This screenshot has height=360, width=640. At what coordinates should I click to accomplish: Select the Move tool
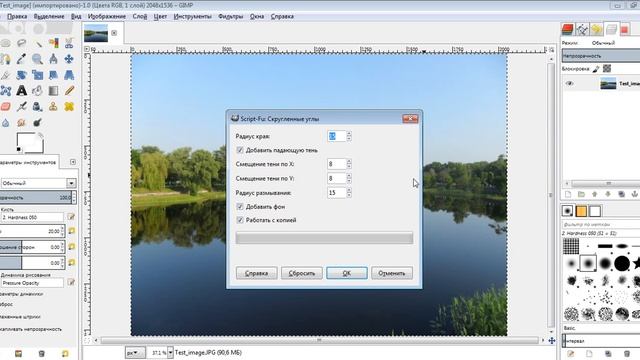point(69,59)
